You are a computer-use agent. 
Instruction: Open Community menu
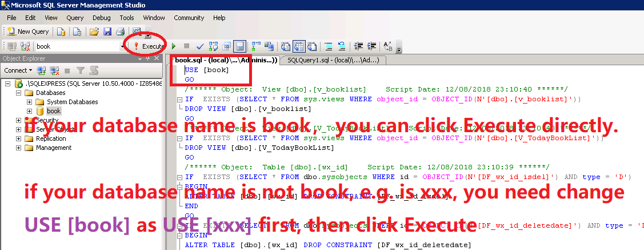pos(189,18)
